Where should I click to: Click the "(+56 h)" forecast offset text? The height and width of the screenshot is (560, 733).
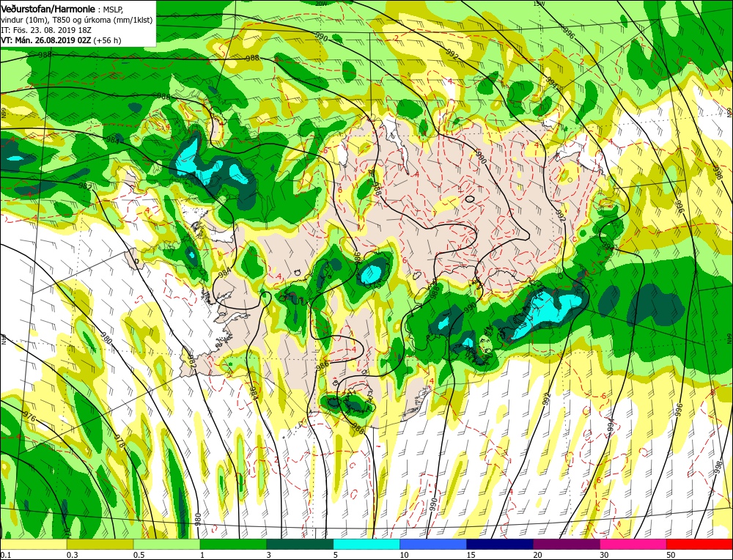pyautogui.click(x=107, y=40)
